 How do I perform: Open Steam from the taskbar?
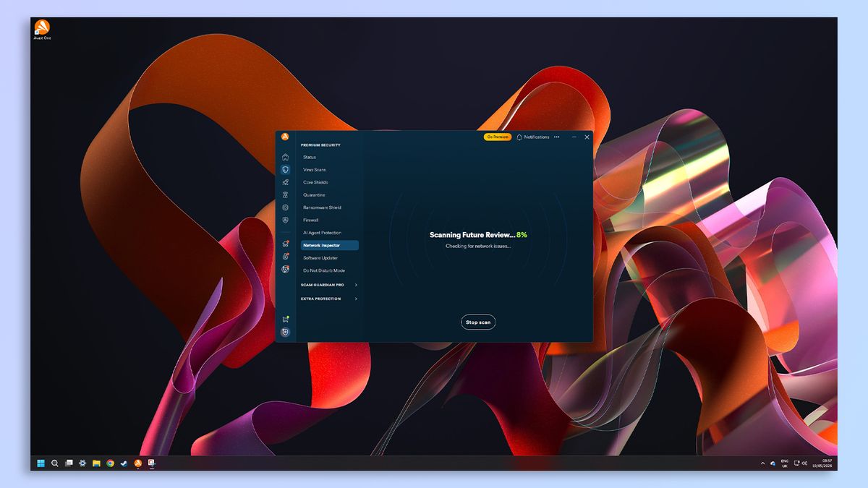[x=124, y=463]
